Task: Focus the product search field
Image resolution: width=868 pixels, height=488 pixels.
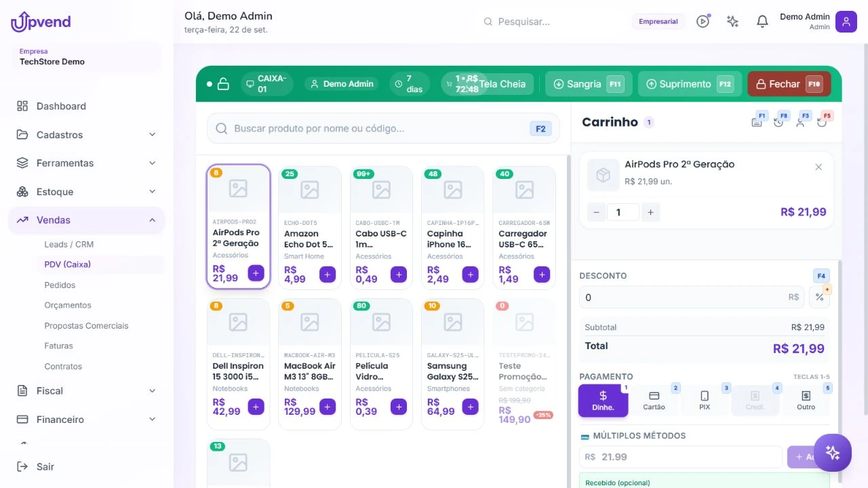Action: [x=383, y=129]
